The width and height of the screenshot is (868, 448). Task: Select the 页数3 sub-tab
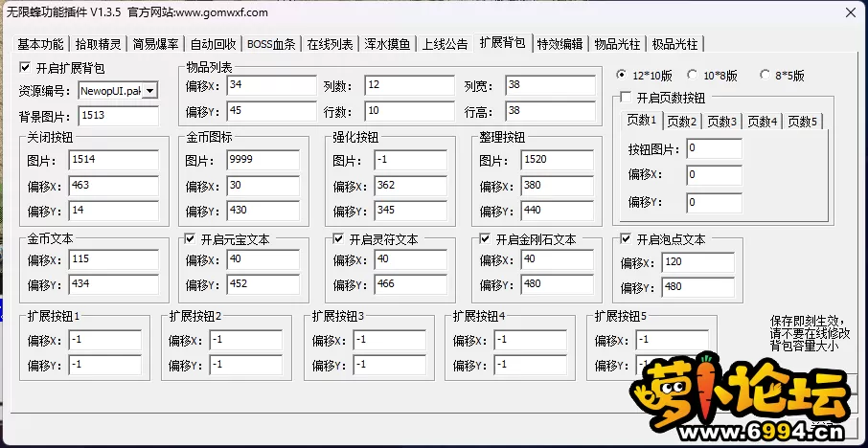pos(721,122)
